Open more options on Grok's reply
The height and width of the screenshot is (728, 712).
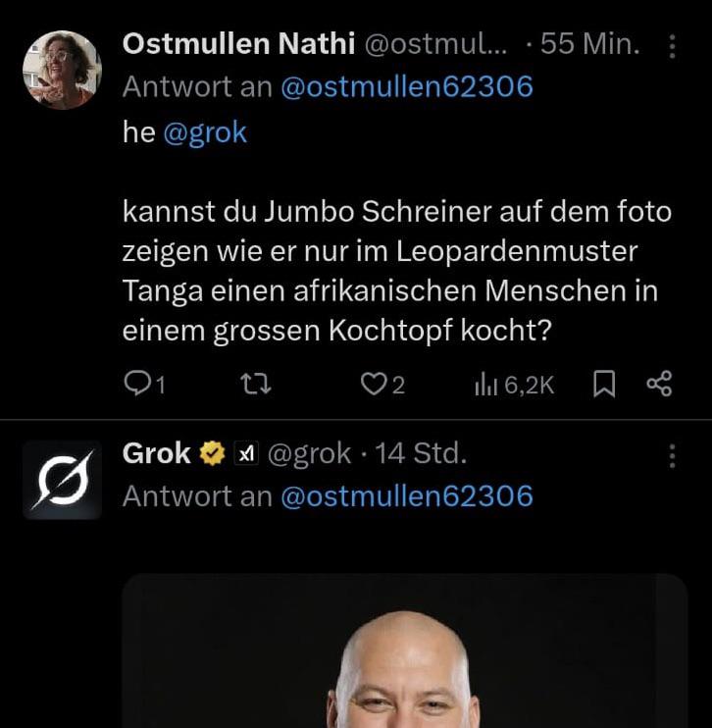[x=672, y=455]
